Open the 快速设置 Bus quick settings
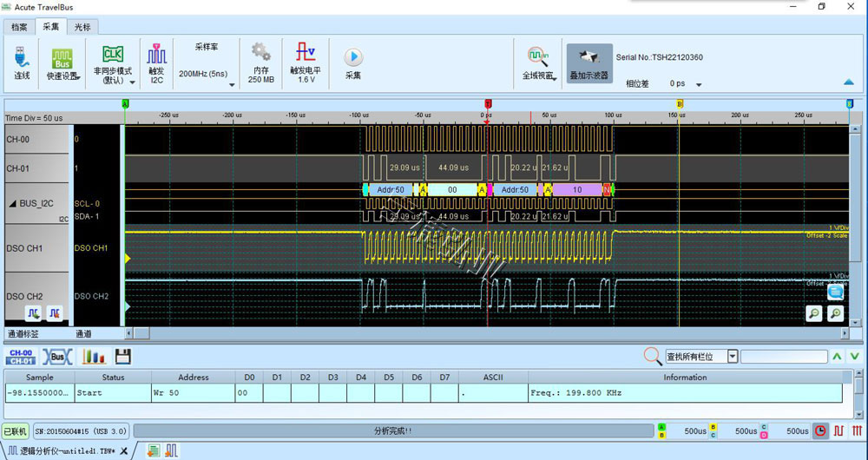This screenshot has width=868, height=460. (62, 63)
